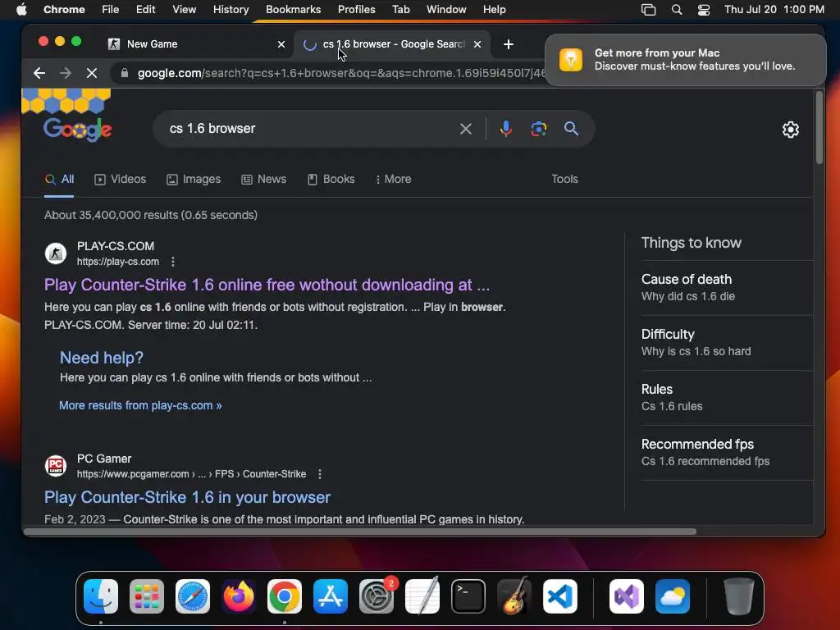Launch Safari from the Dock
Screen dimensions: 840x630
(x=193, y=596)
